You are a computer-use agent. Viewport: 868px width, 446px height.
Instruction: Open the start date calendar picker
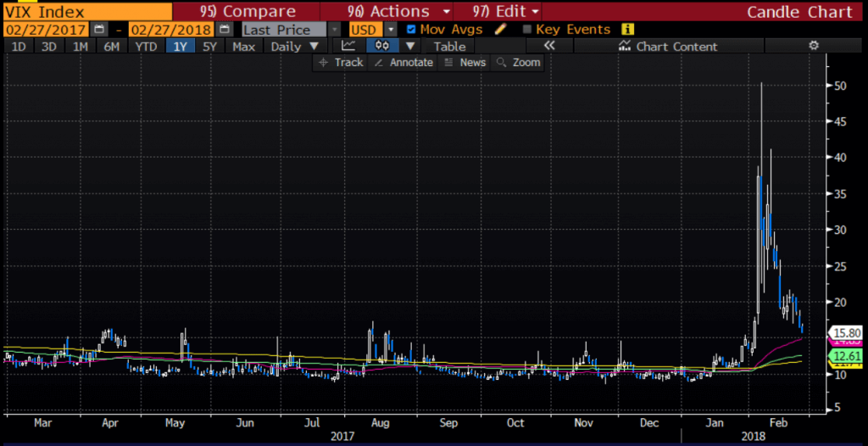coord(99,29)
